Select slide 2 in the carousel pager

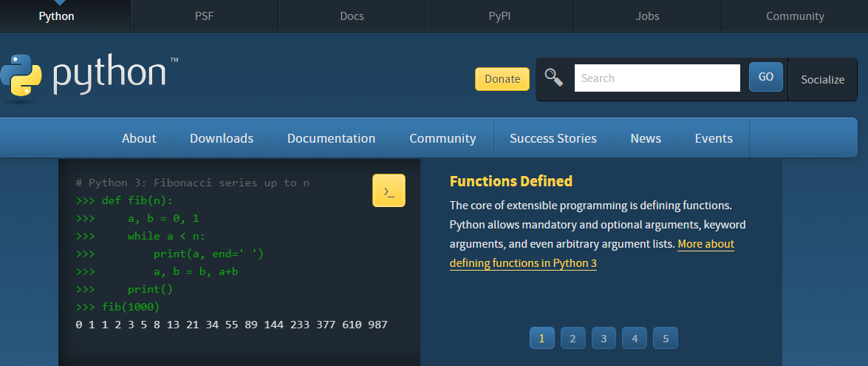[x=573, y=339]
